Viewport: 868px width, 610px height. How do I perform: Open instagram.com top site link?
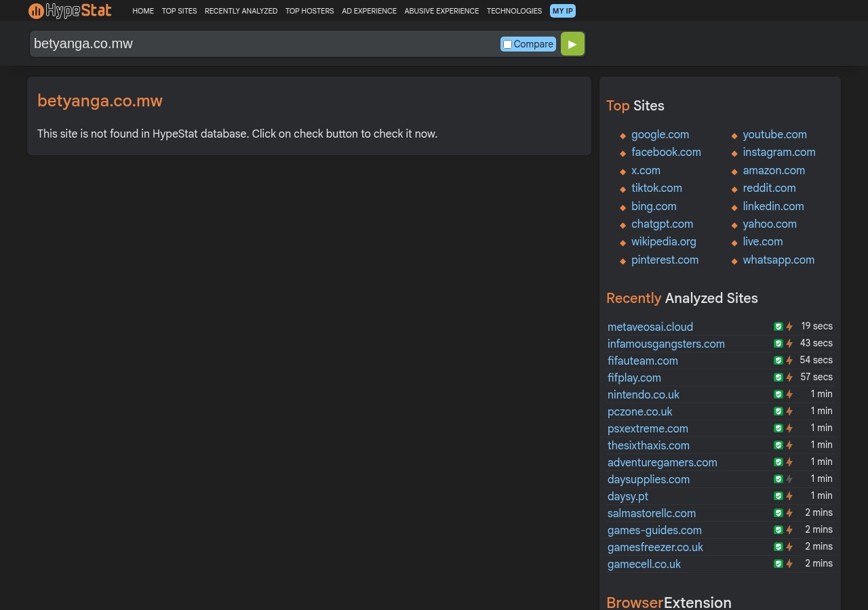coord(779,152)
